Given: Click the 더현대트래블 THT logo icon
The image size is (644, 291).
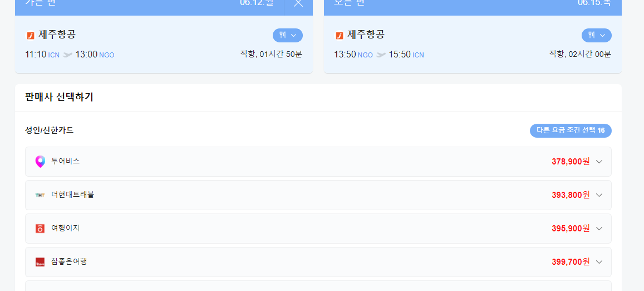Looking at the screenshot, I should pyautogui.click(x=40, y=195).
